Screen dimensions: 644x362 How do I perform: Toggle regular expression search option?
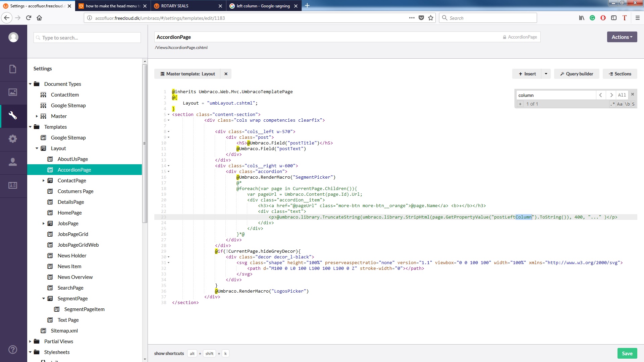click(612, 104)
